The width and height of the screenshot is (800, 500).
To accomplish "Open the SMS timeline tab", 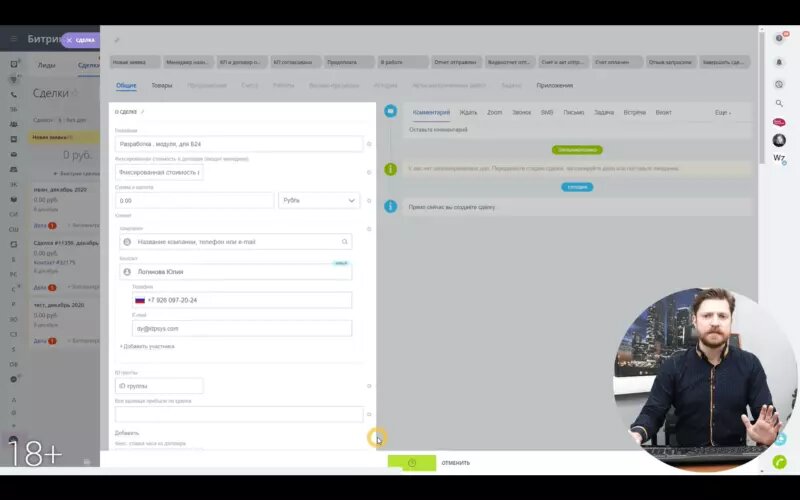I will pyautogui.click(x=546, y=112).
